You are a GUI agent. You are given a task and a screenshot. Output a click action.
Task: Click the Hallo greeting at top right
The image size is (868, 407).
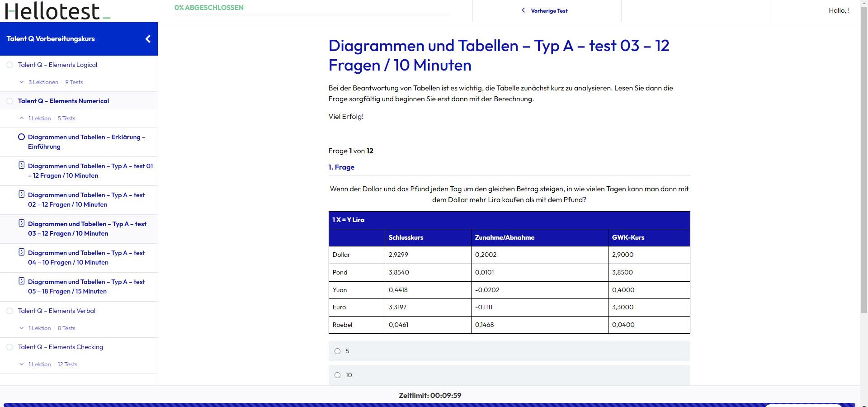839,10
